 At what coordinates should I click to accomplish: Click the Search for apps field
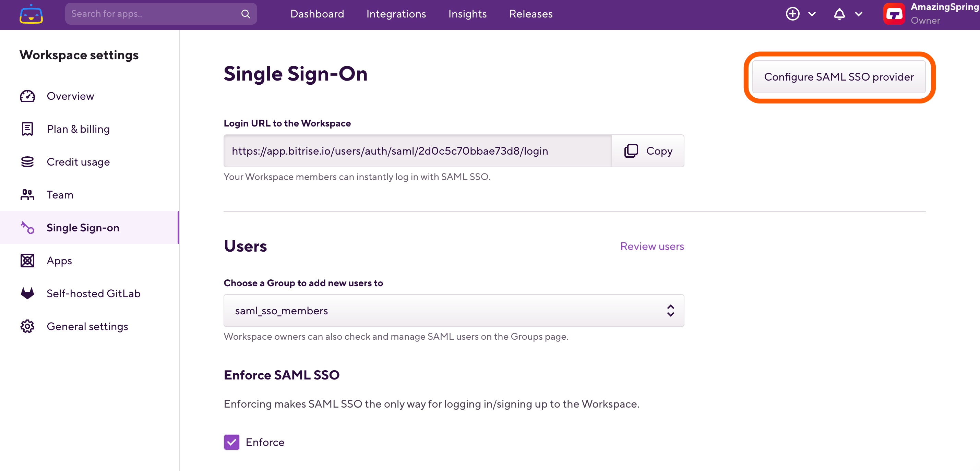click(161, 14)
